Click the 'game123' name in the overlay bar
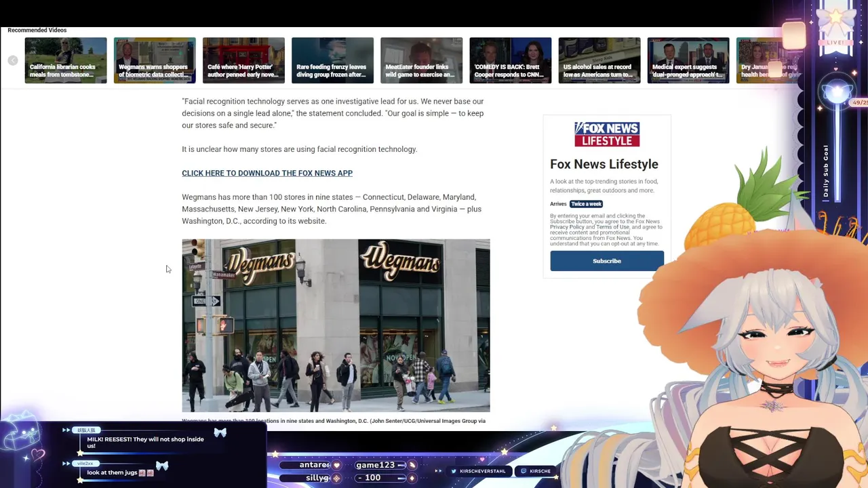This screenshot has height=488, width=868. [376, 465]
